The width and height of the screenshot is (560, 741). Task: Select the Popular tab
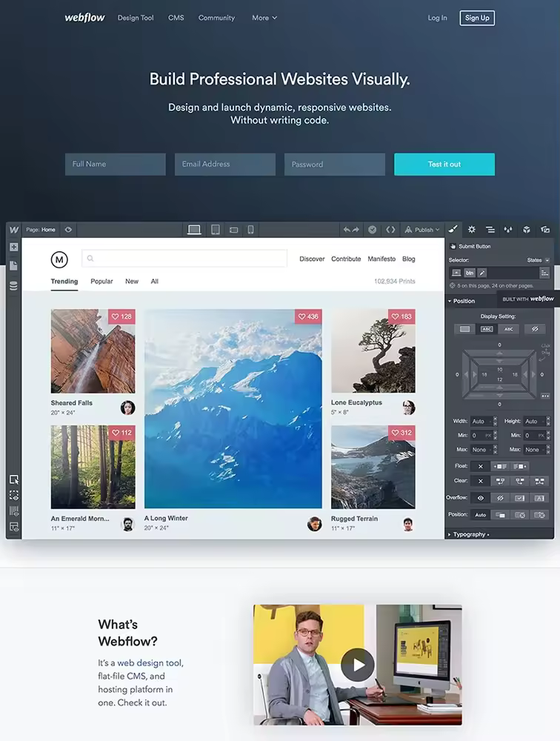(x=101, y=281)
